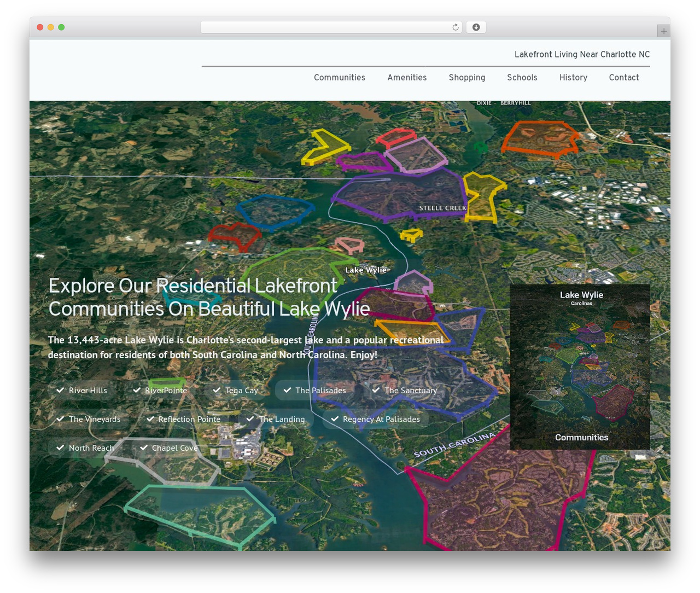The width and height of the screenshot is (700, 593).
Task: Click the red close window button
Action: (x=40, y=27)
